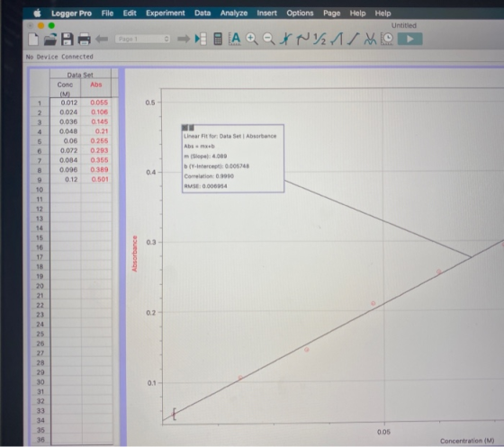504x447 pixels.
Task: Click the Integral tool icon
Action: pos(337,40)
